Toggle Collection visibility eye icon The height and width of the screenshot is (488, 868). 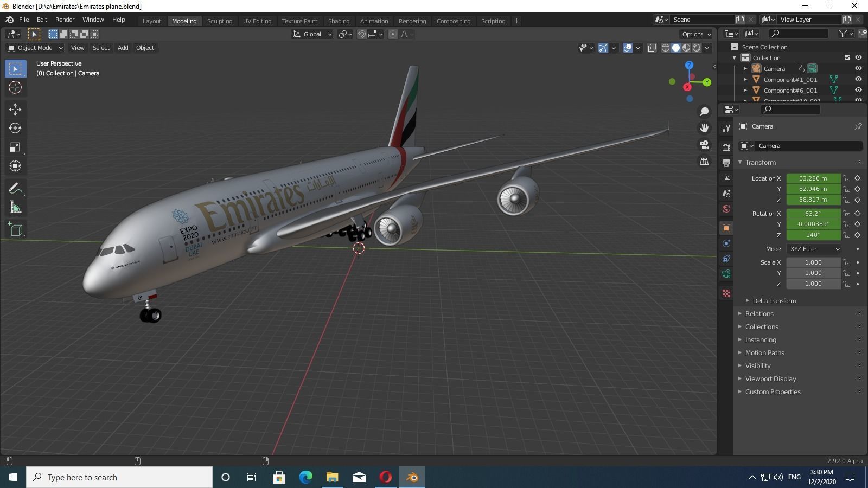point(858,57)
